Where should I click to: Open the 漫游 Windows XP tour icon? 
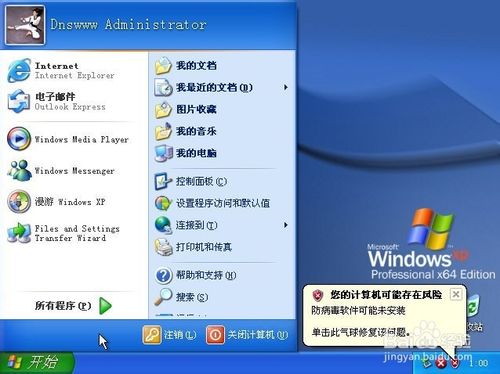click(x=19, y=201)
